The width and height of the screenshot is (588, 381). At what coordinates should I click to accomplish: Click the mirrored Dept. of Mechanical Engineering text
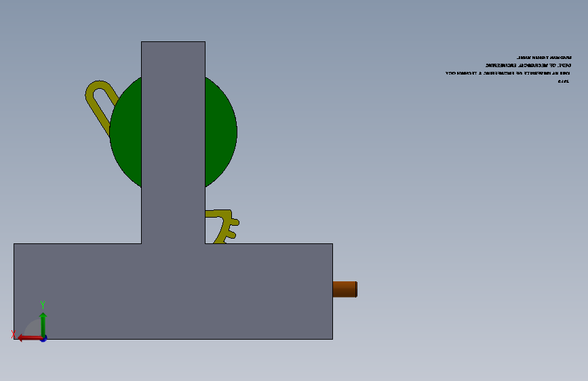pos(528,66)
